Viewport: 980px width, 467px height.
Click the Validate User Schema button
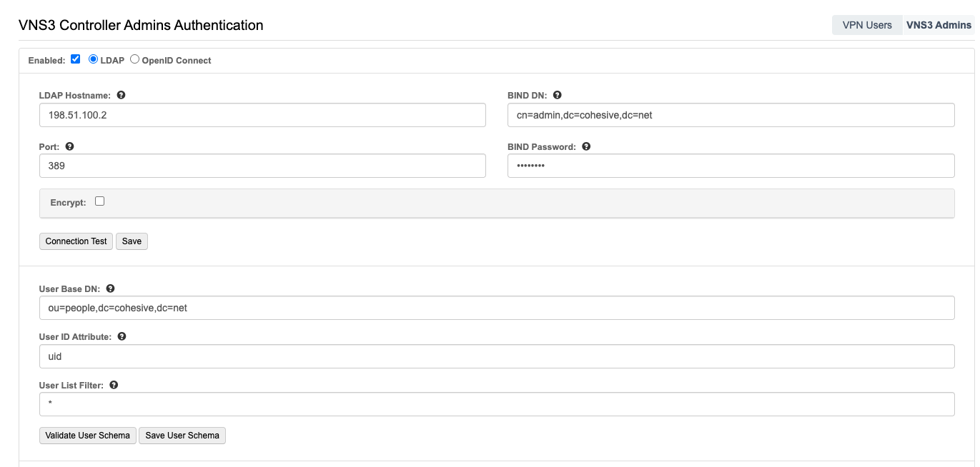[87, 436]
